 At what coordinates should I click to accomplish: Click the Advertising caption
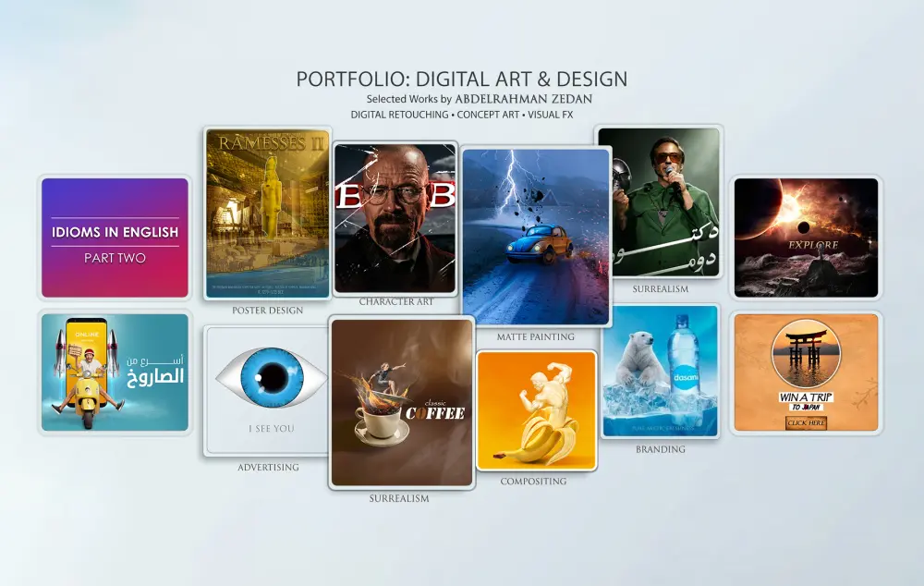tap(268, 467)
